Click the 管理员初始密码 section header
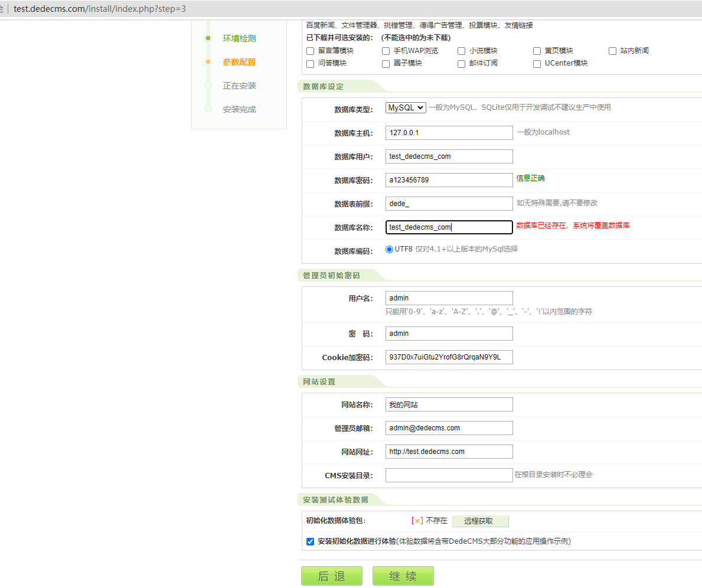This screenshot has height=588, width=702. [x=331, y=276]
